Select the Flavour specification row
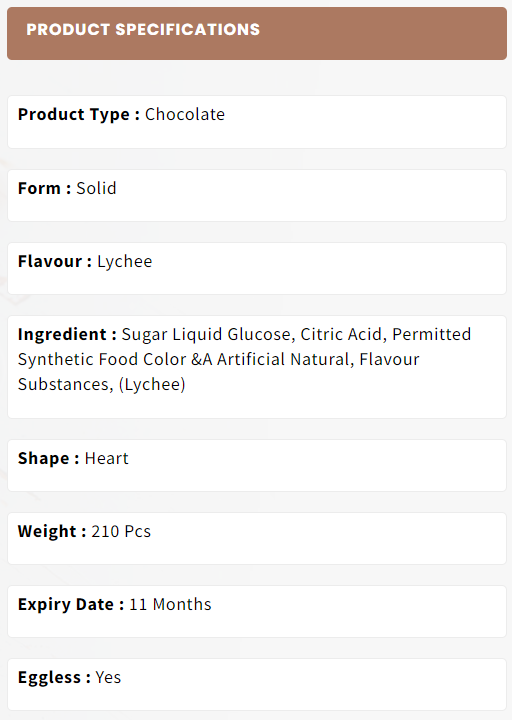 pos(257,269)
